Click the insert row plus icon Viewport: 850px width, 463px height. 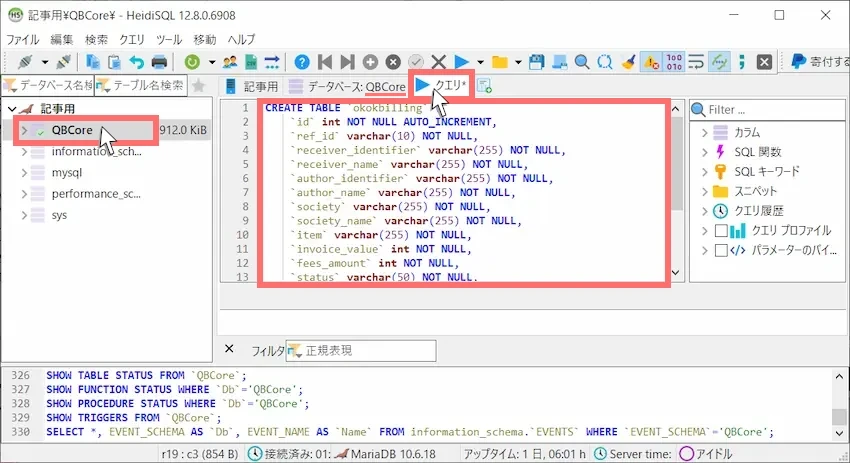click(370, 62)
